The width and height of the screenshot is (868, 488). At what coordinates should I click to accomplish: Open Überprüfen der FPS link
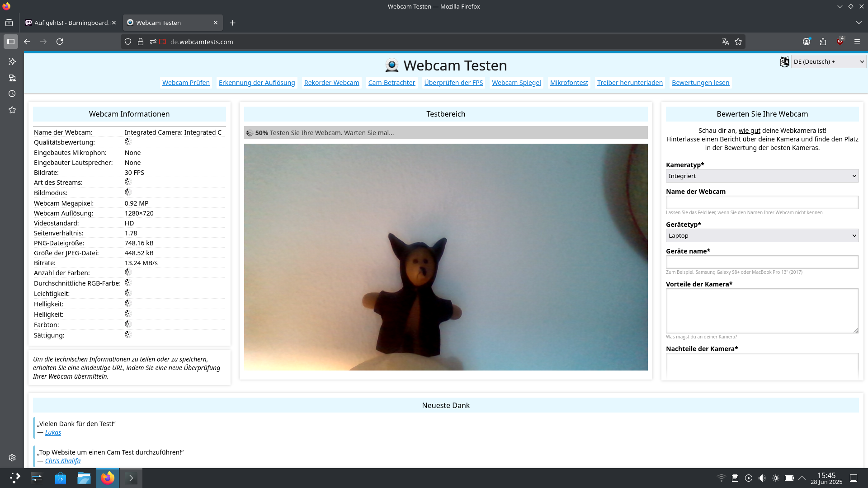[453, 83]
